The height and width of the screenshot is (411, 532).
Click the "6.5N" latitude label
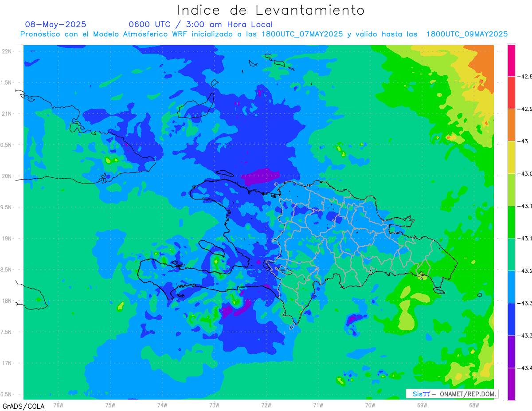click(6, 394)
